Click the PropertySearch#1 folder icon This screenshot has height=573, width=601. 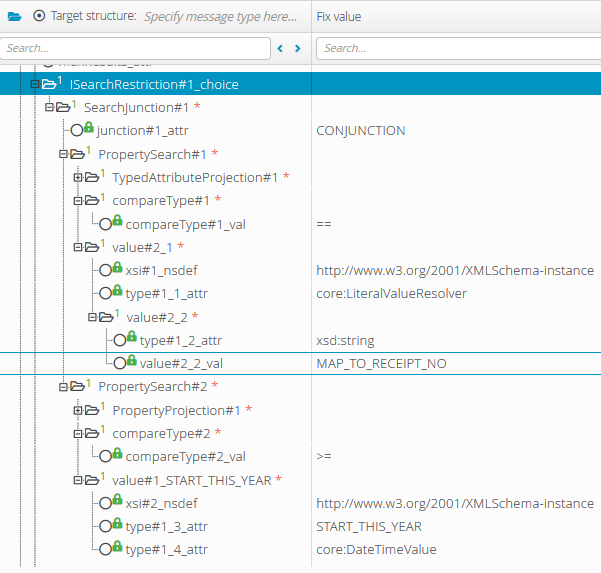[77, 154]
